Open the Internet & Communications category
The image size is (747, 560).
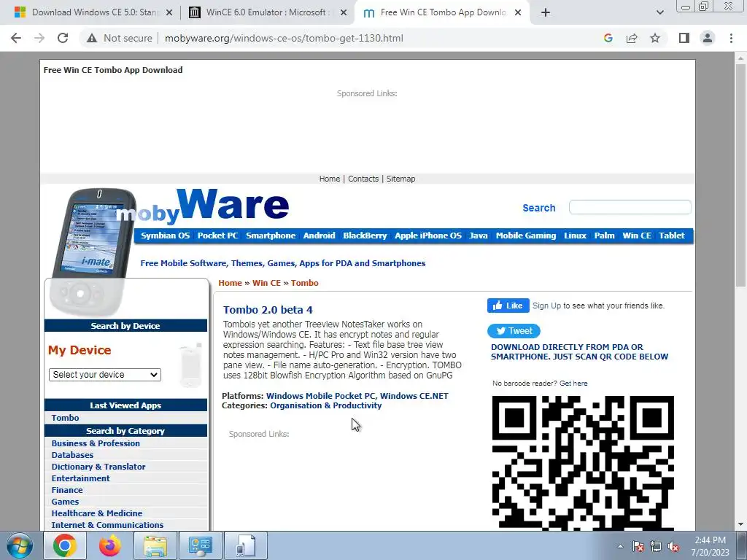click(107, 525)
